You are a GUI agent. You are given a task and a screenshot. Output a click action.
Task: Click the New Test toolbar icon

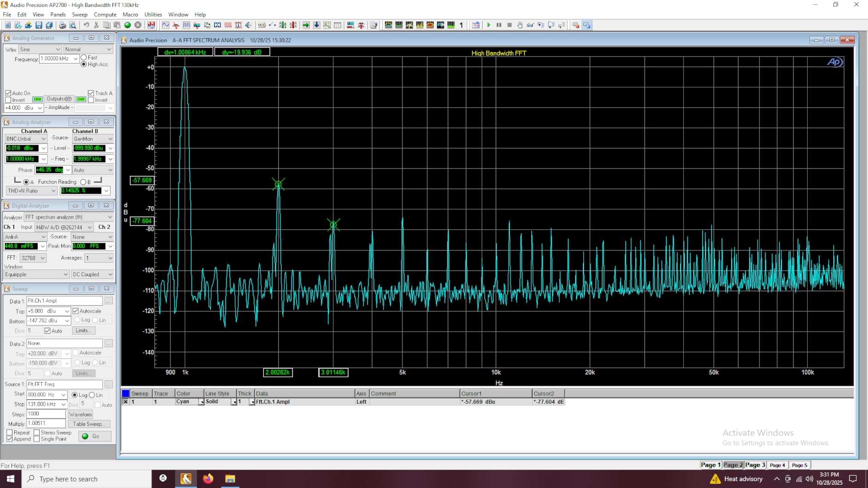point(7,25)
